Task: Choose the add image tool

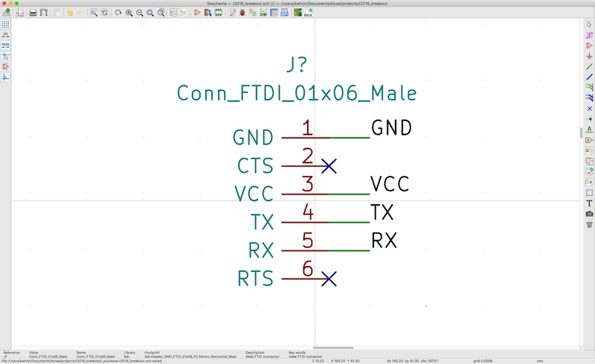Action: 589,214
